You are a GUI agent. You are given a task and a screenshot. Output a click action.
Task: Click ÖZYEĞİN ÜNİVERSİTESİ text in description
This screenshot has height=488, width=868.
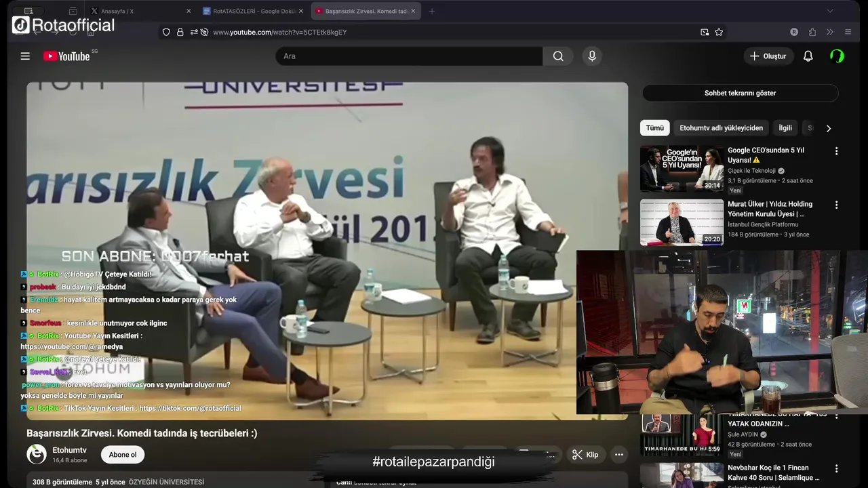(x=166, y=482)
